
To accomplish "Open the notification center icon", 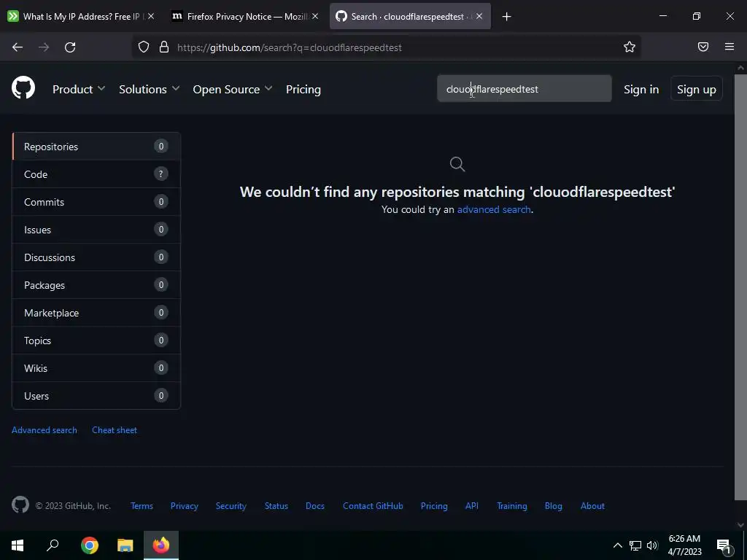I will [724, 546].
